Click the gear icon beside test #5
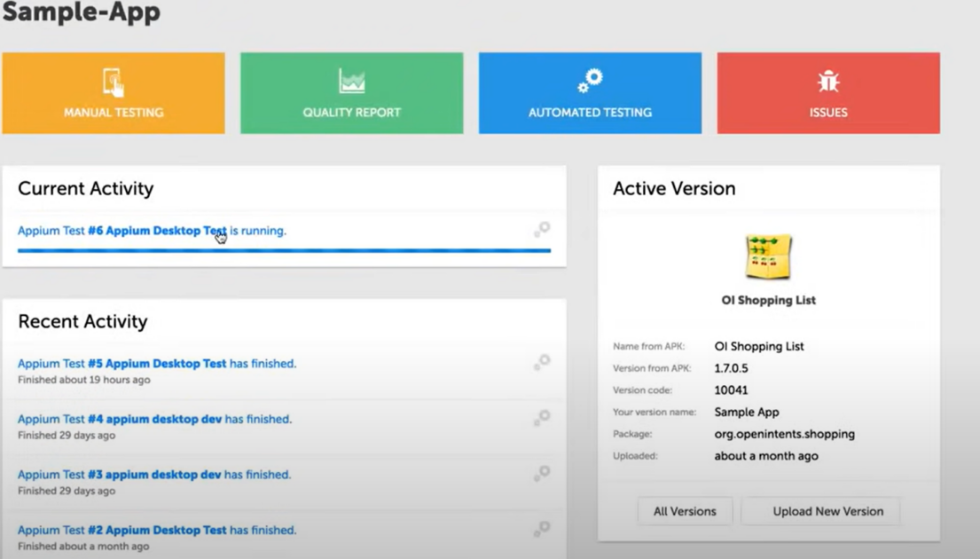980x559 pixels. click(542, 362)
